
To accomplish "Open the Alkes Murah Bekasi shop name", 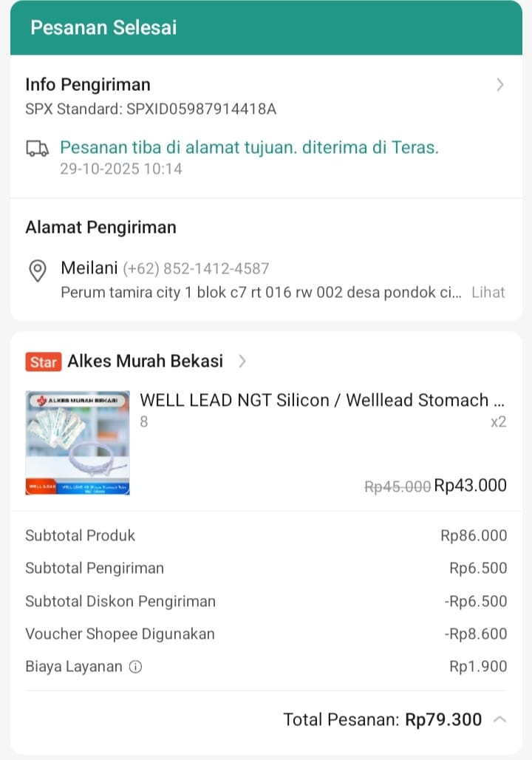I will [x=145, y=361].
